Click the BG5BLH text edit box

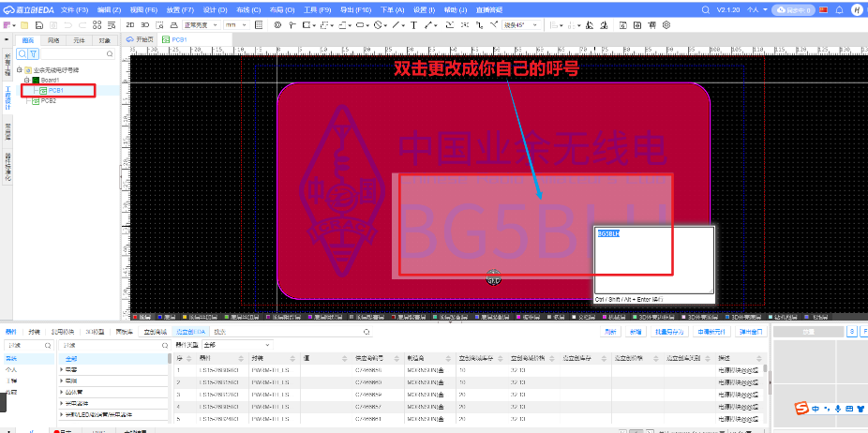pyautogui.click(x=654, y=260)
